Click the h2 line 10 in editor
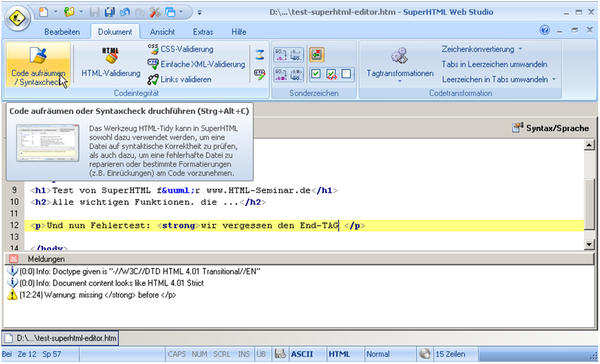This screenshot has width=600, height=364. click(x=148, y=202)
